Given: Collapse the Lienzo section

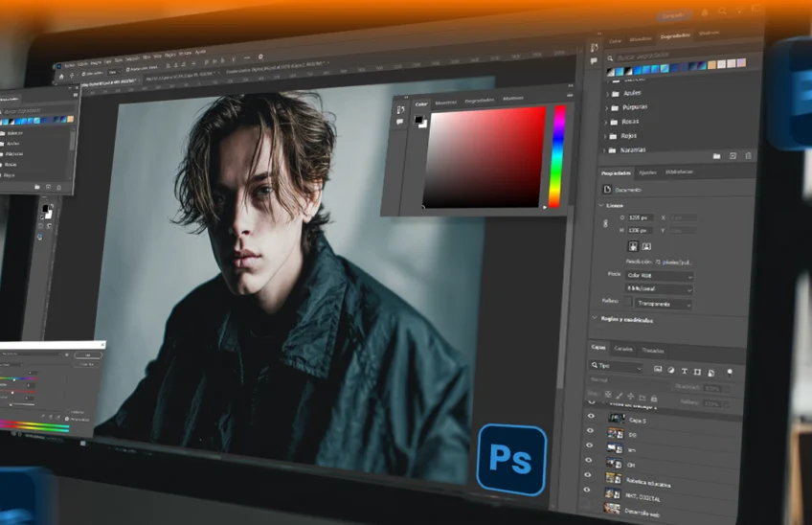Looking at the screenshot, I should [x=601, y=205].
